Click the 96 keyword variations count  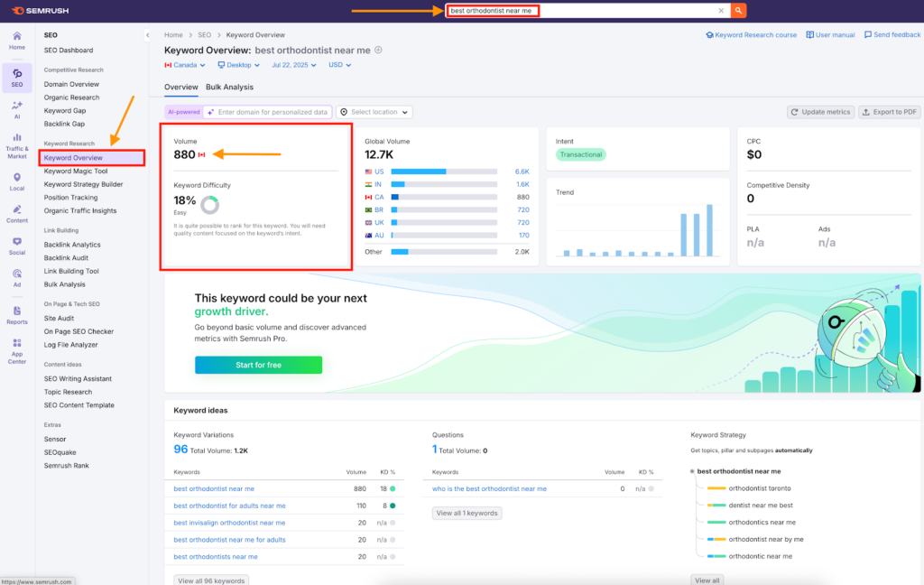click(x=180, y=450)
